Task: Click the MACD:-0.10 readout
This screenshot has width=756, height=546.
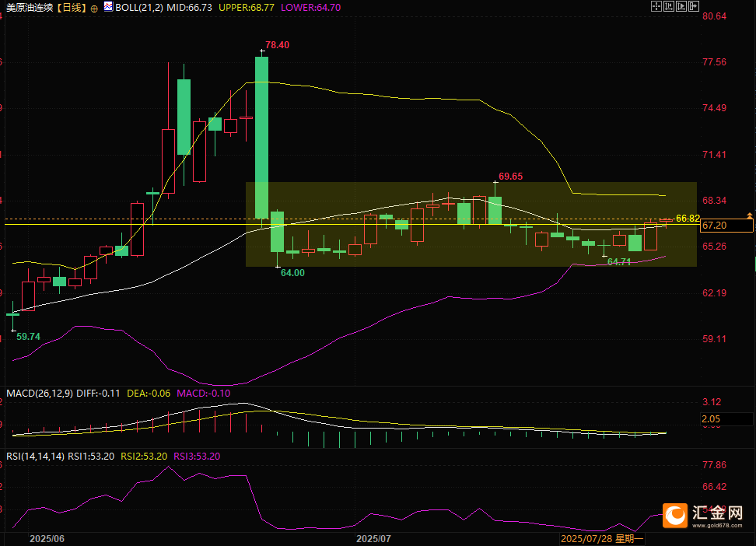Action: (204, 393)
